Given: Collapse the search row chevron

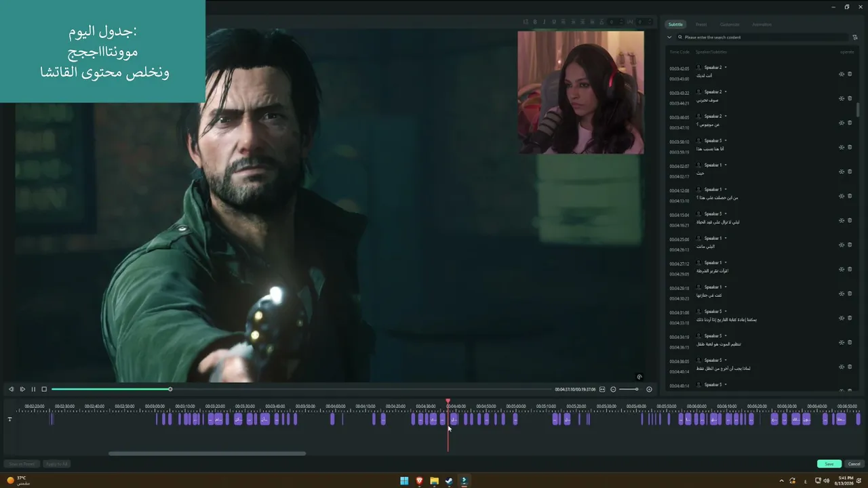Looking at the screenshot, I should 669,37.
